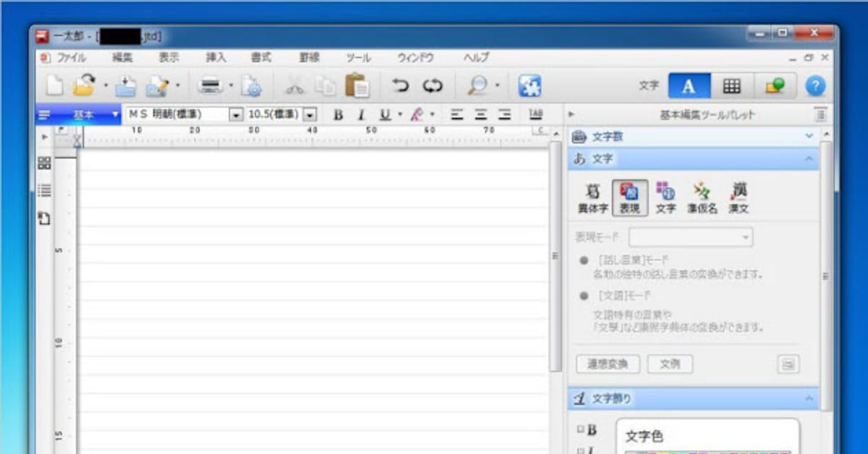This screenshot has width=868, height=454.
Task: Click the 表現モード combo box field
Action: [x=690, y=237]
